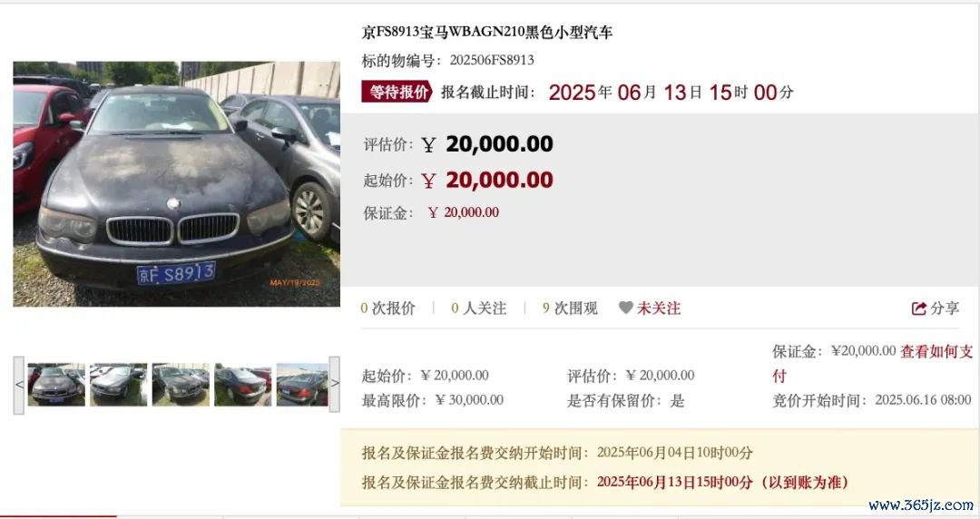Select the fourth rear-view car thumbnail
Viewport: 980px width, 519px height.
[x=242, y=385]
